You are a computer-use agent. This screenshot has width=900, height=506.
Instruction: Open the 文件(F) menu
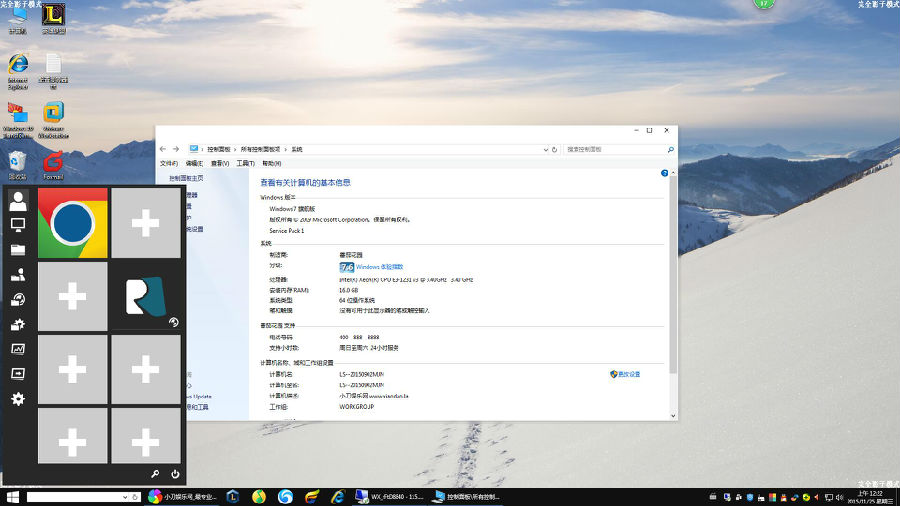pos(169,163)
